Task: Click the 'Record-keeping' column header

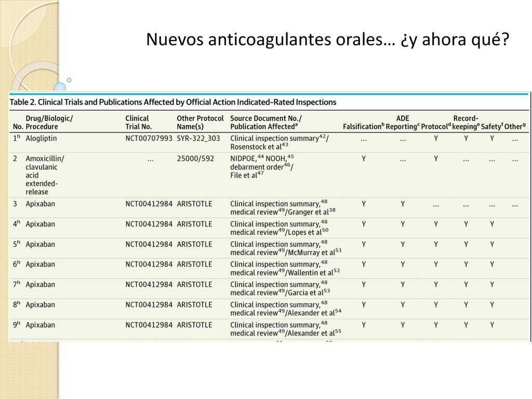Action: (466, 123)
